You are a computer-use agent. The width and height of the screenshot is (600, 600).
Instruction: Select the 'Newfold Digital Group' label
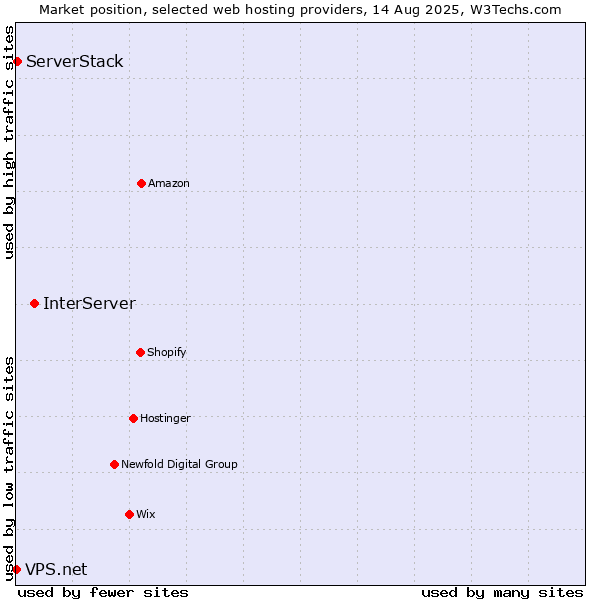pos(179,464)
